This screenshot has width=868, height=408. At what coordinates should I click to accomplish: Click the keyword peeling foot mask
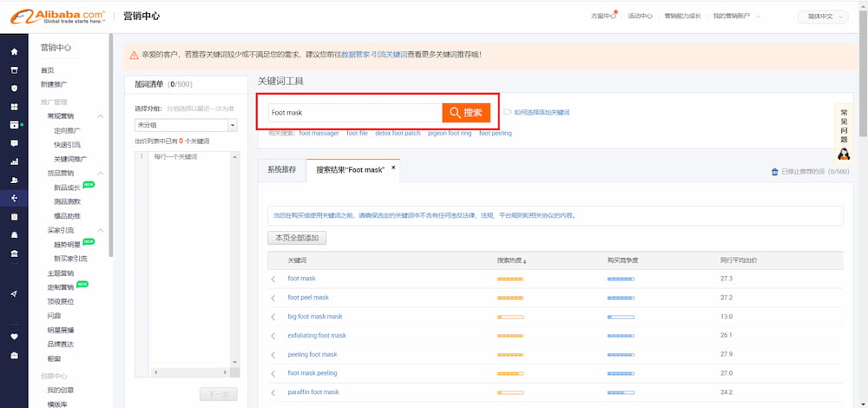pos(312,354)
